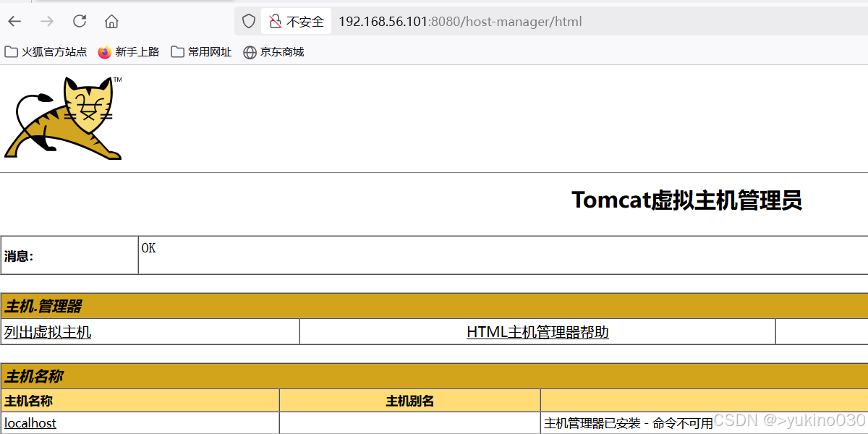
Task: Click the 消息: label cell
Action: click(x=69, y=255)
